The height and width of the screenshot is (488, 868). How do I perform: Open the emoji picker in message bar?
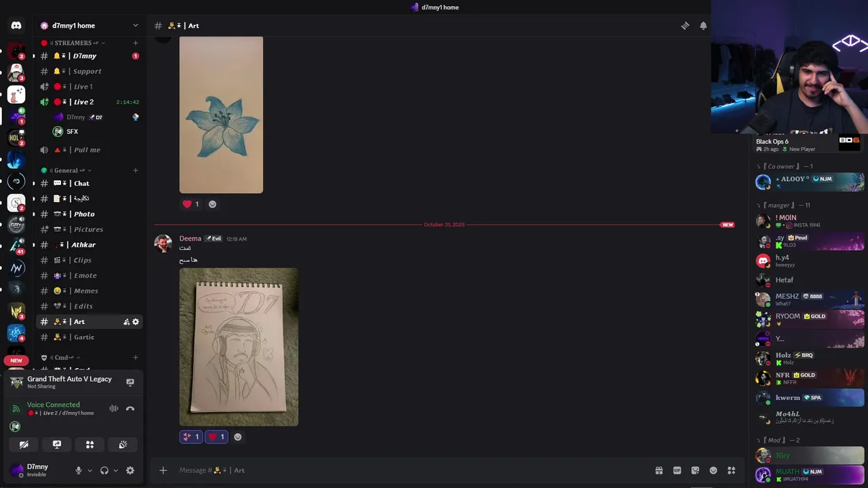point(713,470)
